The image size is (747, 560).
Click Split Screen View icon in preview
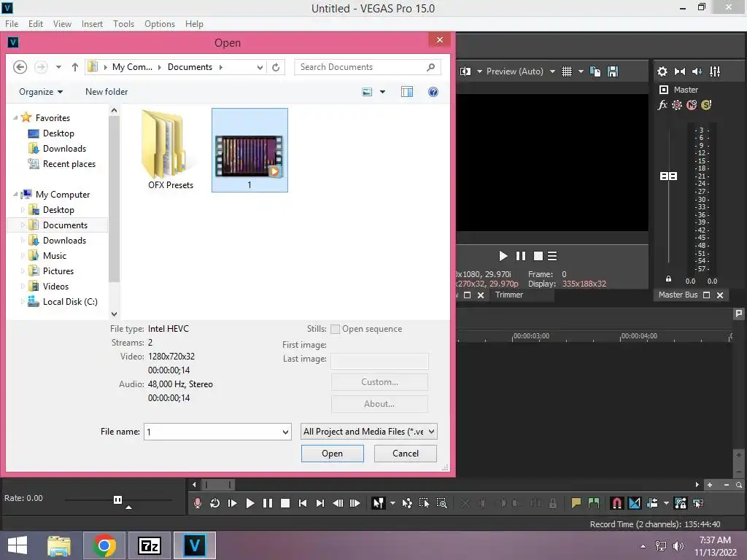click(465, 71)
